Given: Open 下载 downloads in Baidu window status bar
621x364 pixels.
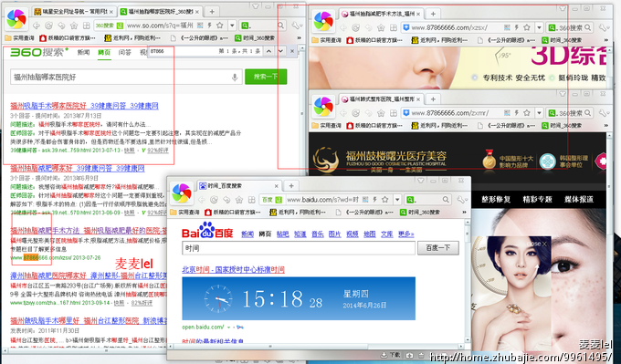Looking at the screenshot, I should (392, 355).
